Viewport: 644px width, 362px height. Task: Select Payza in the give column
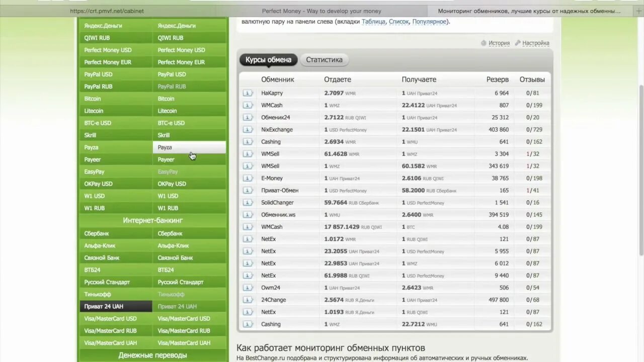click(x=116, y=147)
